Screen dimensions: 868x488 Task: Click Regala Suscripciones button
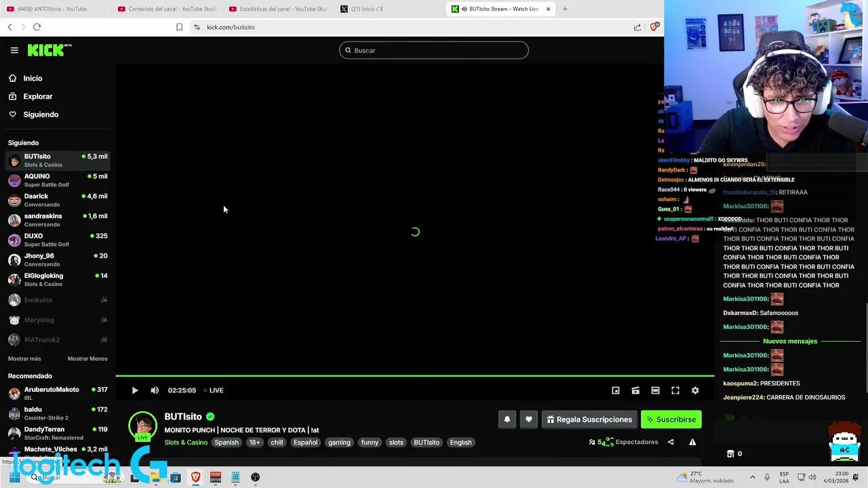[x=589, y=420]
